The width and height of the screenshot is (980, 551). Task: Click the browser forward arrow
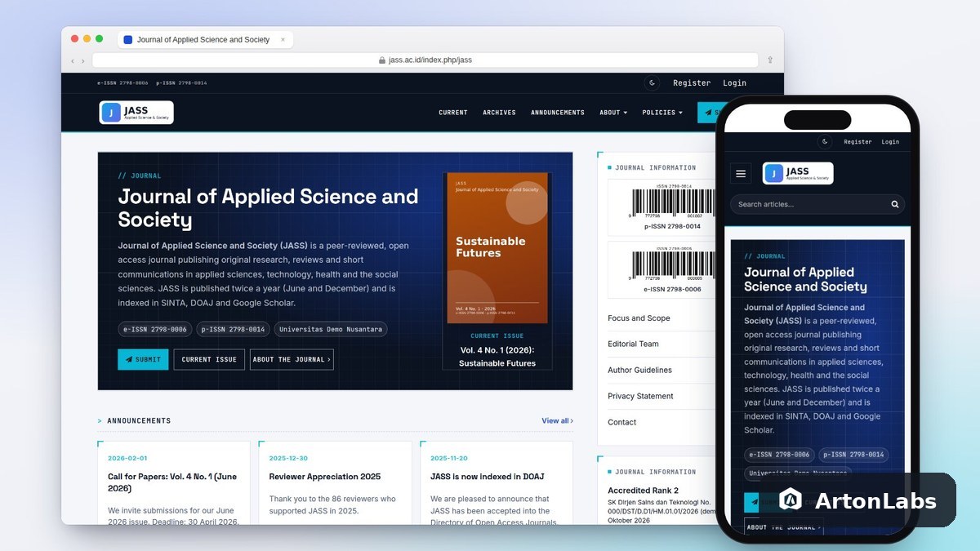82,60
